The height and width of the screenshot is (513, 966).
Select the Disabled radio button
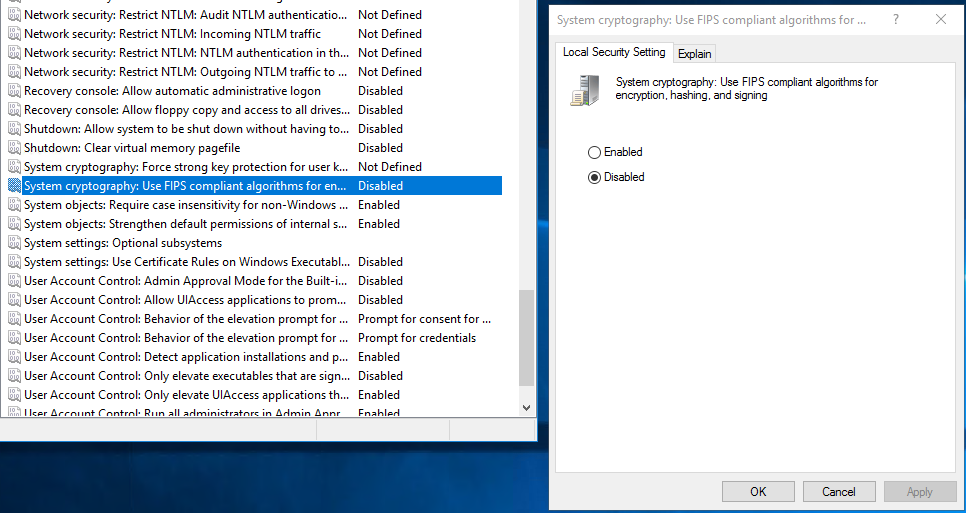pyautogui.click(x=595, y=177)
